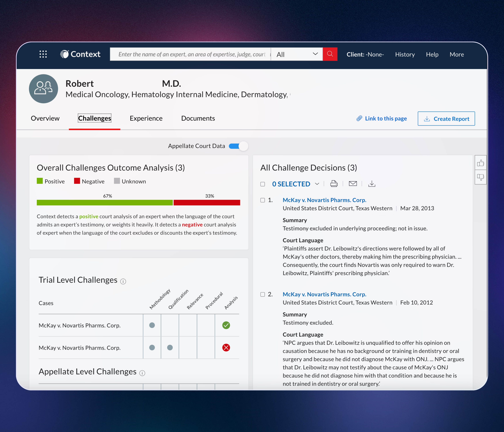Click Client: -None- selector
Image resolution: width=504 pixels, height=432 pixels.
[x=365, y=54]
